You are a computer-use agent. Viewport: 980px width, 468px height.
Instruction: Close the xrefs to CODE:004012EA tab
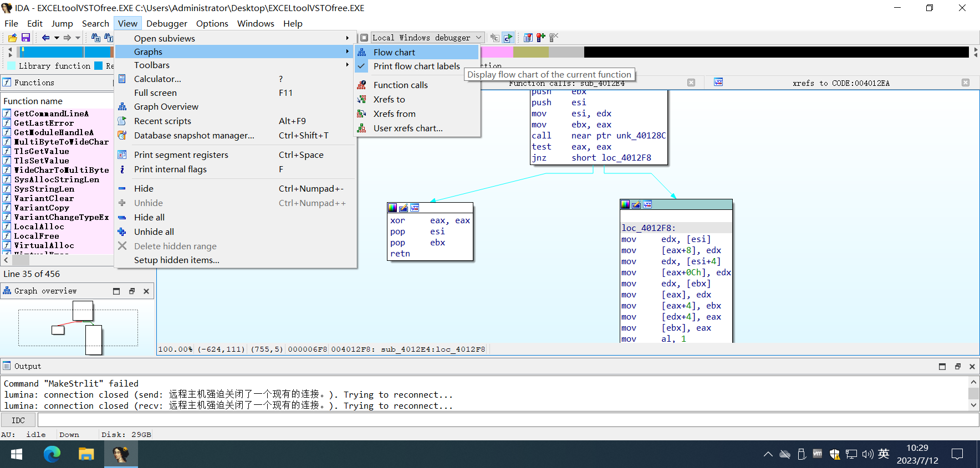coord(966,83)
